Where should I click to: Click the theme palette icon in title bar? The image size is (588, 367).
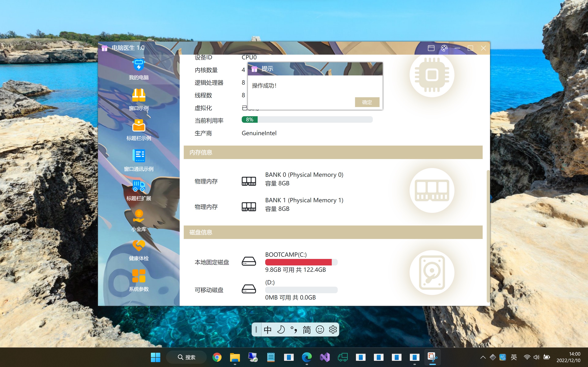tap(444, 48)
